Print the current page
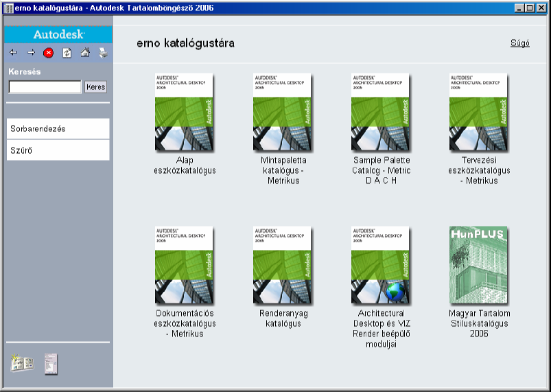The width and height of the screenshot is (551, 392). point(104,53)
